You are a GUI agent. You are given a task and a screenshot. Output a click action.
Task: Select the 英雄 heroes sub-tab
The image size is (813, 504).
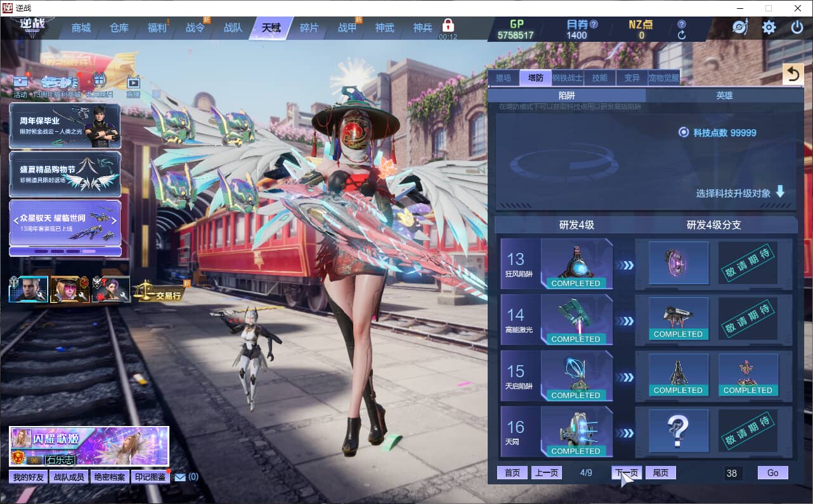[724, 95]
